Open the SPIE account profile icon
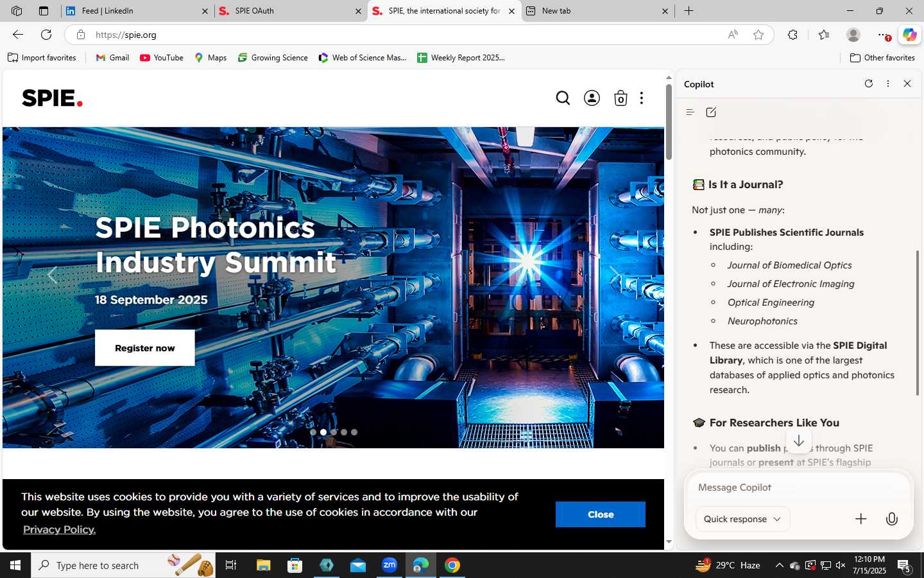This screenshot has width=924, height=578. (592, 98)
